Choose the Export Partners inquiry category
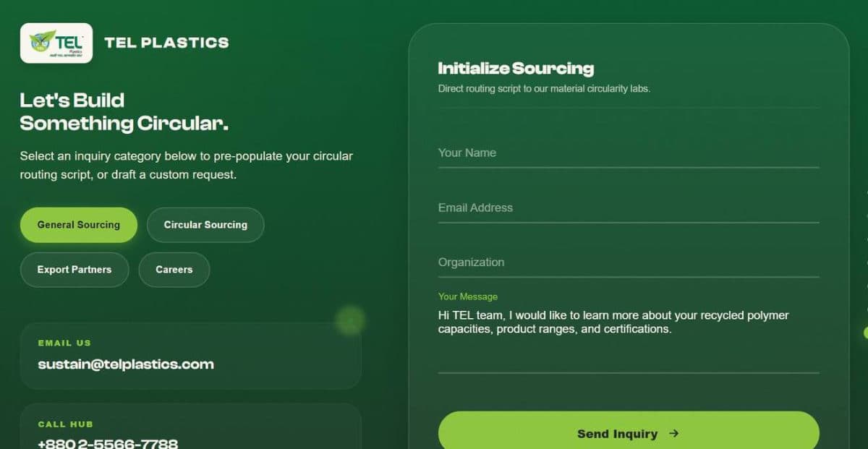The image size is (868, 449). pyautogui.click(x=75, y=270)
